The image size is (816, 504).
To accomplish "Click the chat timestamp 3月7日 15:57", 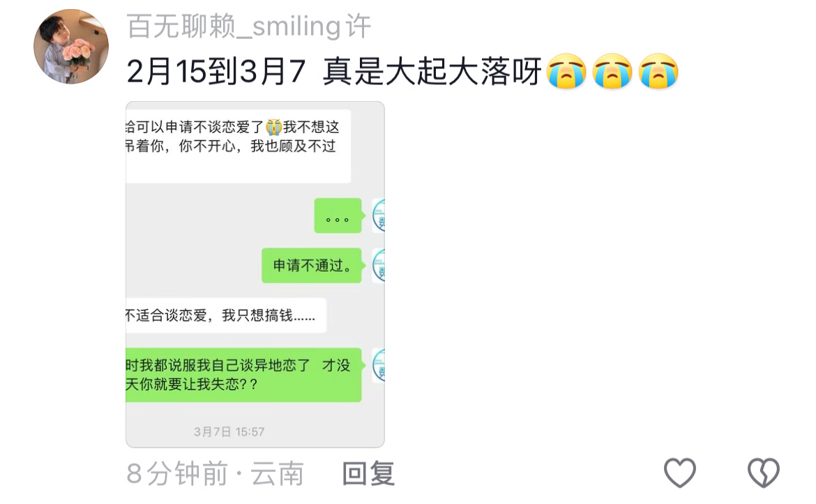I will tap(229, 432).
